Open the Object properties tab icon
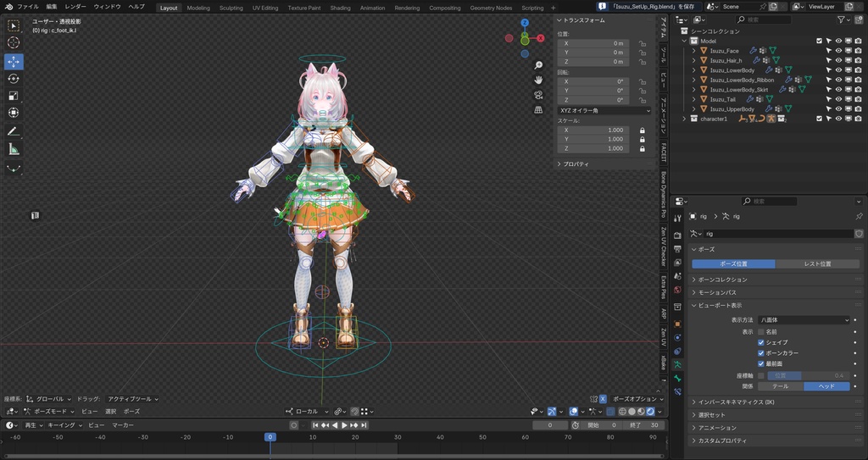This screenshot has height=460, width=868. tap(677, 324)
